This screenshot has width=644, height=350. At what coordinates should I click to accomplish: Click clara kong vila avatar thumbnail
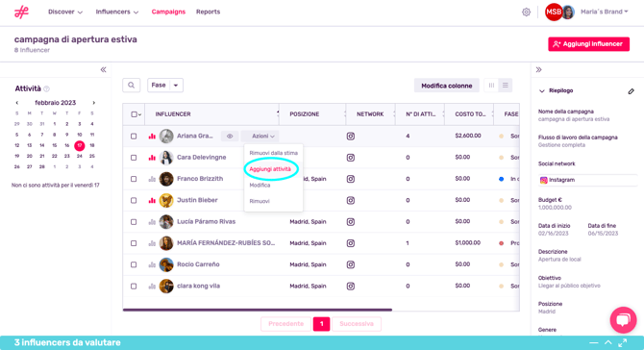(166, 286)
